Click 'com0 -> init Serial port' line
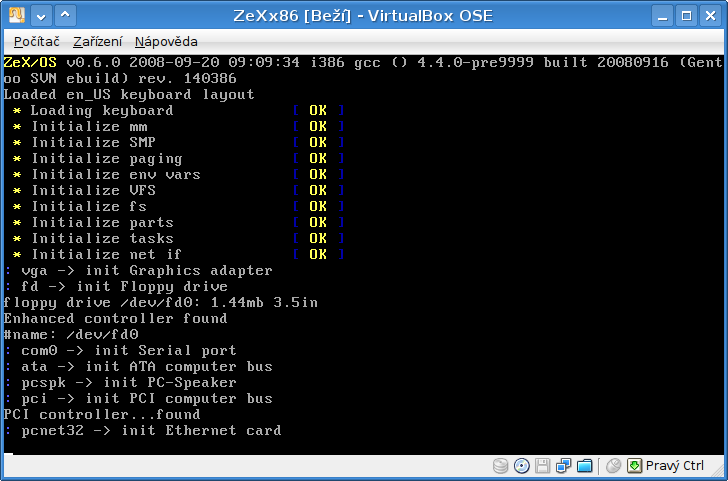Image resolution: width=728 pixels, height=481 pixels. coord(120,351)
